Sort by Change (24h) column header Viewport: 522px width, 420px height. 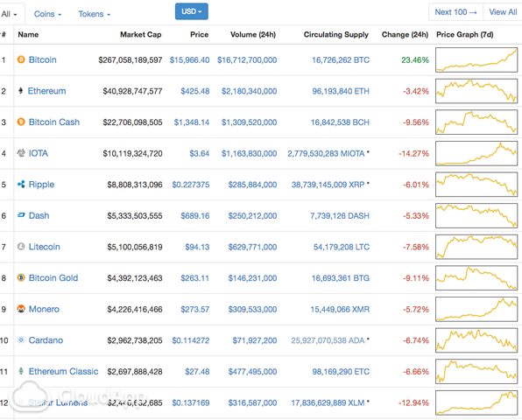(x=405, y=35)
